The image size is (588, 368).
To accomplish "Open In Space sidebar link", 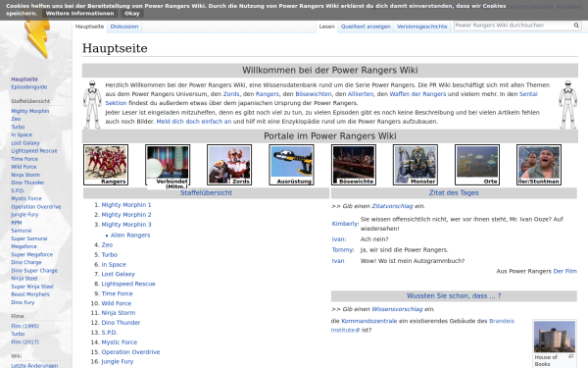I will pos(22,134).
